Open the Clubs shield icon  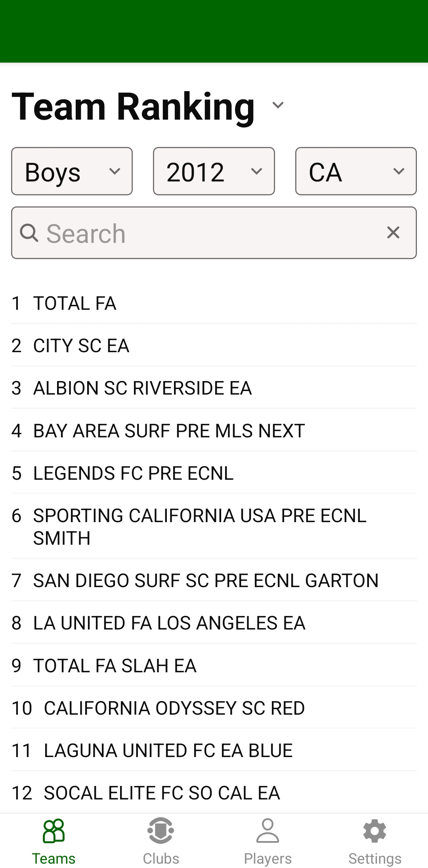point(160,831)
